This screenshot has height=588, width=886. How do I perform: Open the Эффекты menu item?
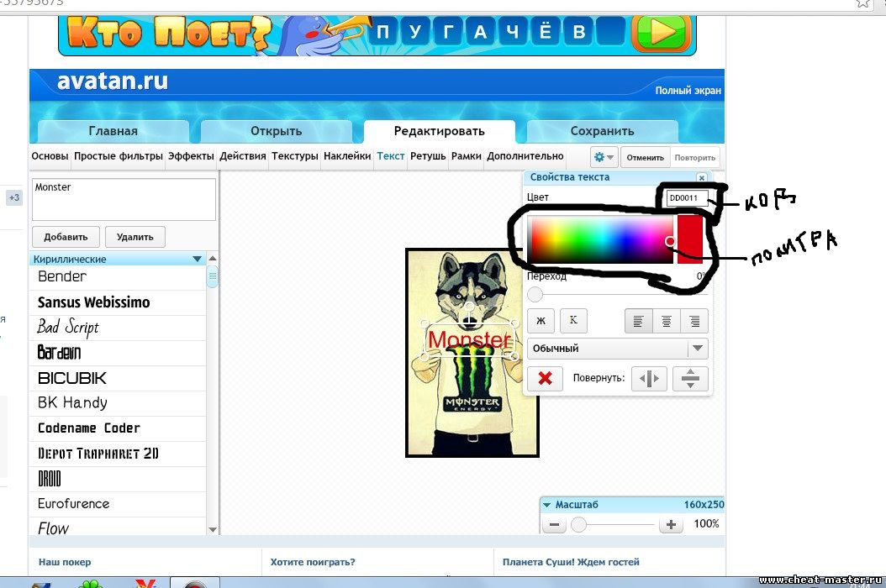(191, 156)
